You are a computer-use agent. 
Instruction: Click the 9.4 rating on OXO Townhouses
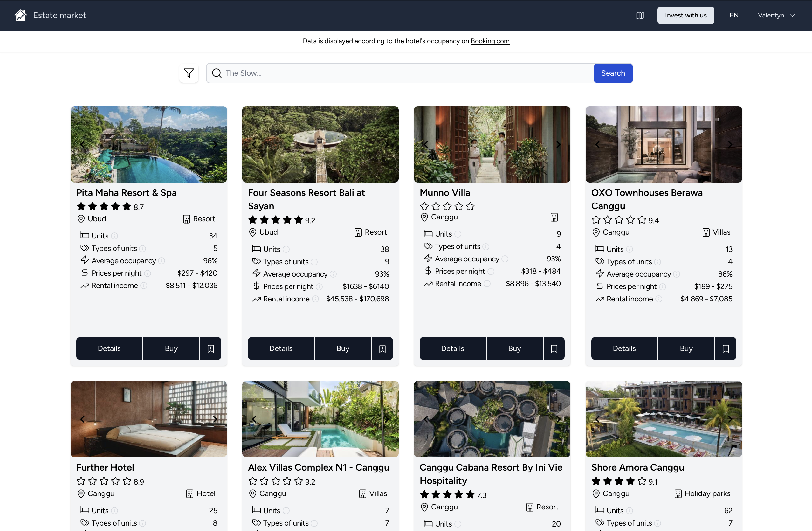click(x=653, y=220)
